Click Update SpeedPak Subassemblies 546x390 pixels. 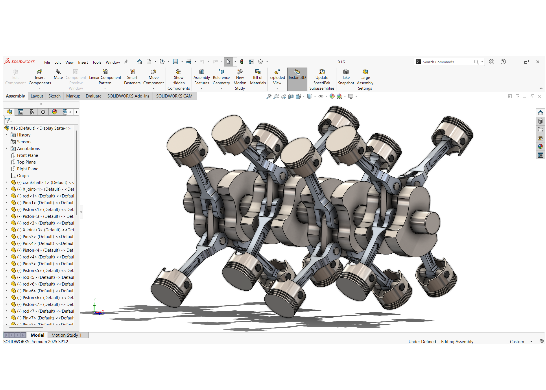[x=322, y=79]
